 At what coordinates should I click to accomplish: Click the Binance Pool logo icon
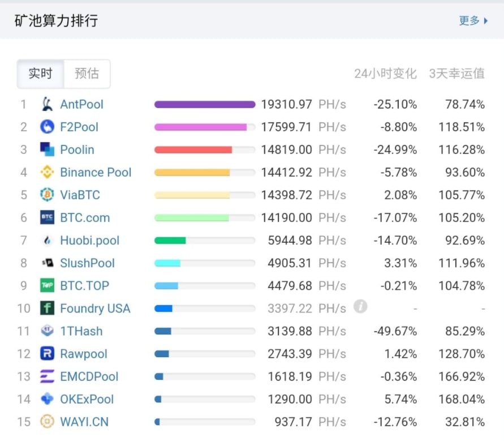48,172
